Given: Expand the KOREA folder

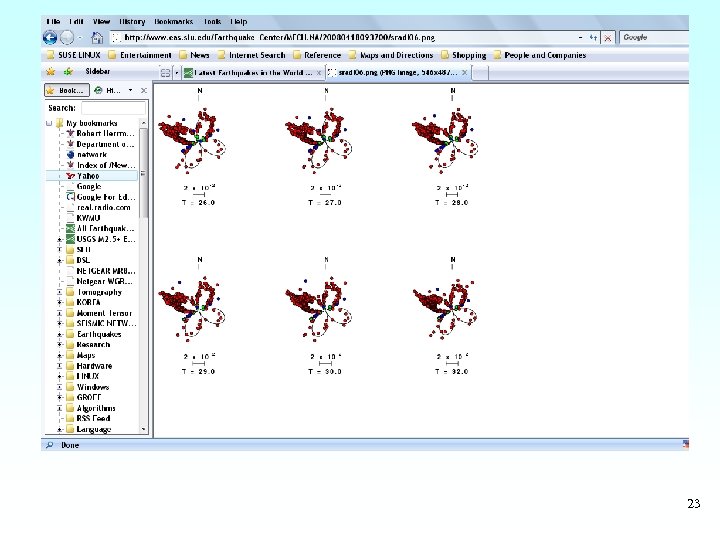Looking at the screenshot, I should tap(59, 303).
